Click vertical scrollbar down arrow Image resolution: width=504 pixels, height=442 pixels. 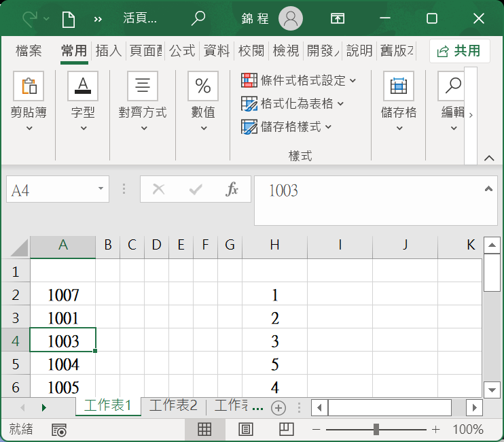492,390
